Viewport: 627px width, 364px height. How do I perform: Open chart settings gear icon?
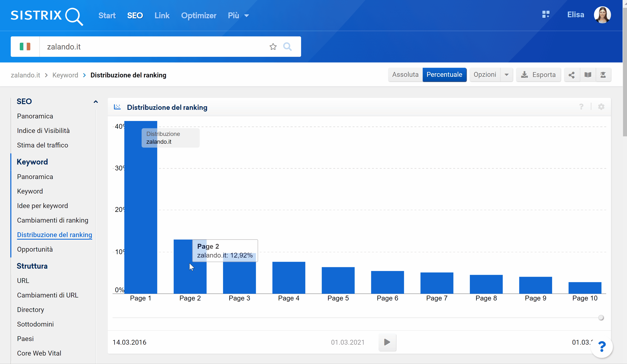click(x=601, y=107)
